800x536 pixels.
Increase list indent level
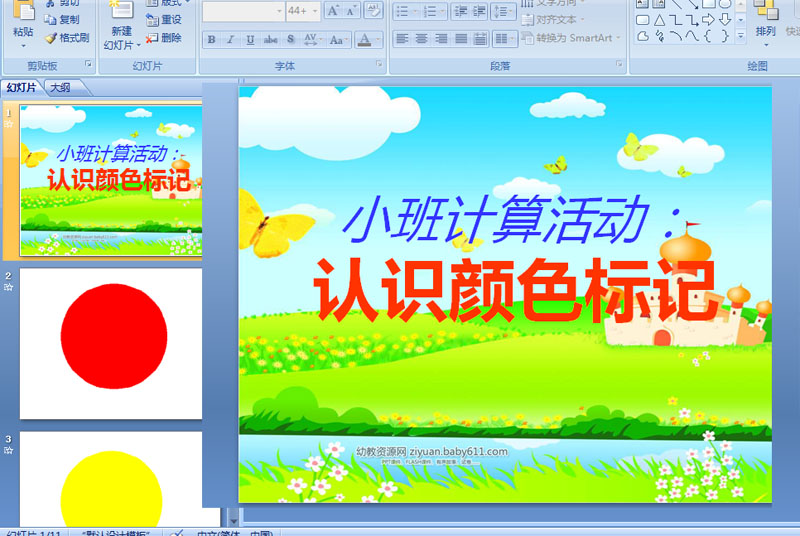[479, 11]
